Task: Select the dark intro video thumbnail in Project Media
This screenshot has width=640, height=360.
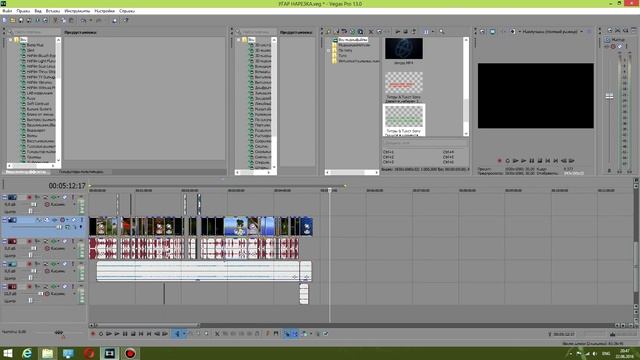Action: 404,49
